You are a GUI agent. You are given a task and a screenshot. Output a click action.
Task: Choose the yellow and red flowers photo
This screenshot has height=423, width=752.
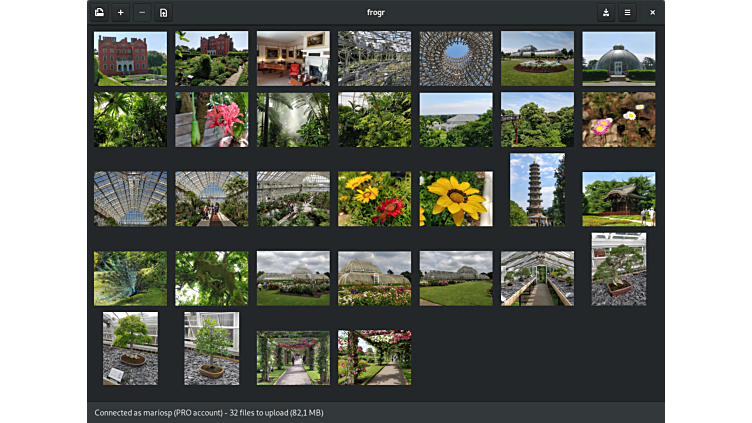pyautogui.click(x=374, y=199)
